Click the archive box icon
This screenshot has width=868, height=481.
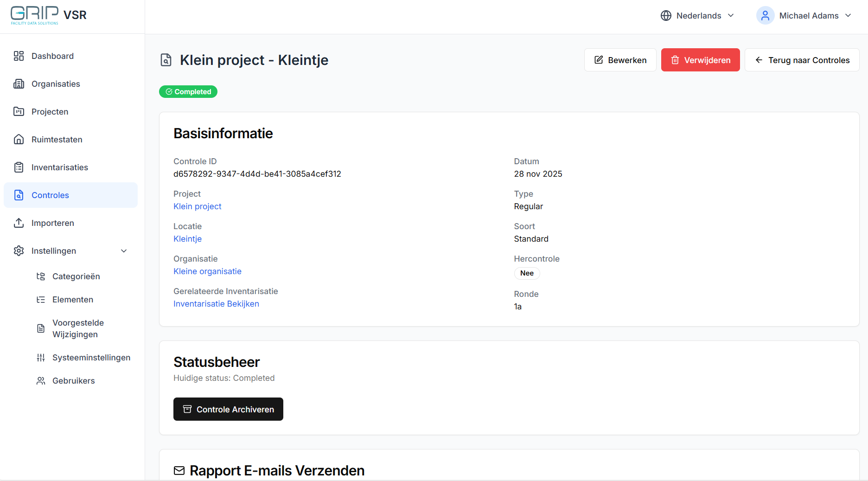tap(187, 409)
